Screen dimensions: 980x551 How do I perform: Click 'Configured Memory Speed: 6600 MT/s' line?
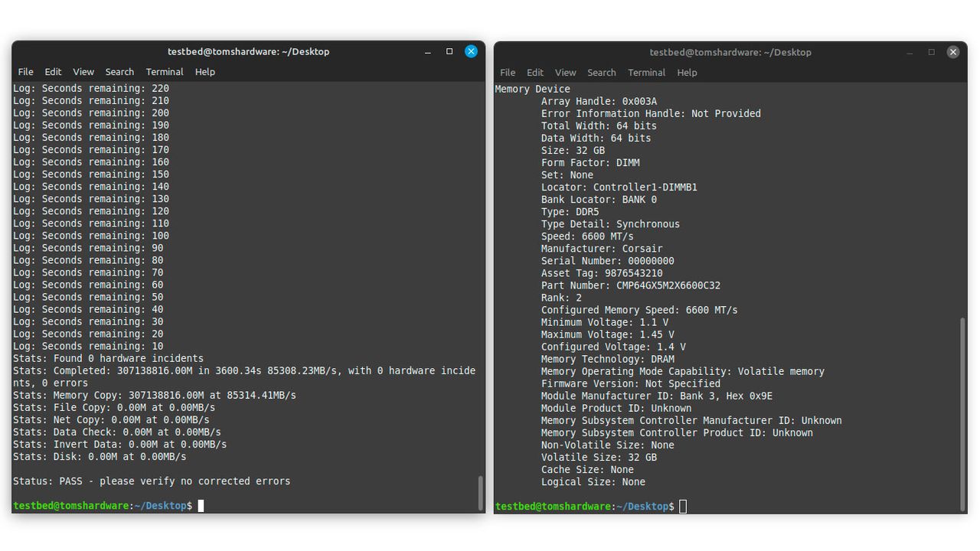[x=639, y=309]
